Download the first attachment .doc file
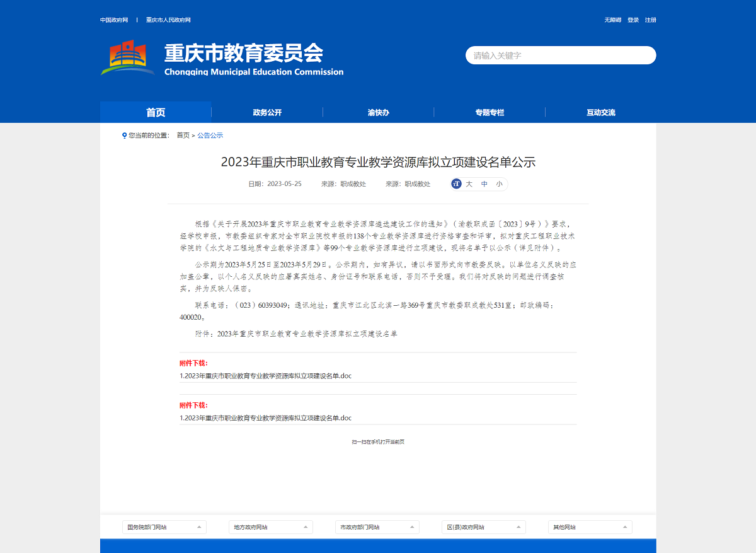Screen dimensions: 756x553 [x=265, y=376]
